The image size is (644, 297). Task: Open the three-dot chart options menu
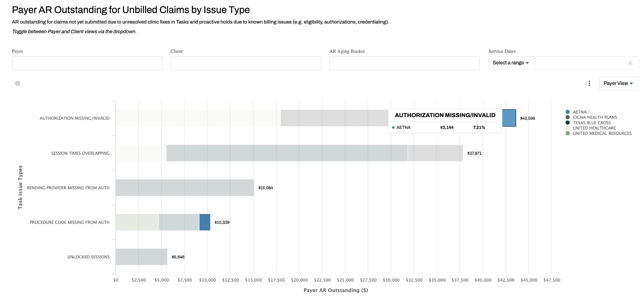pos(589,83)
